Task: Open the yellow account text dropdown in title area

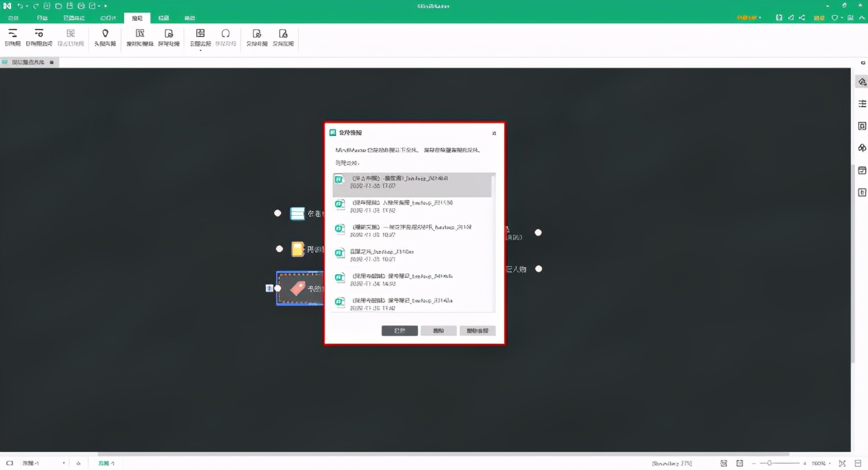Action: 750,17
